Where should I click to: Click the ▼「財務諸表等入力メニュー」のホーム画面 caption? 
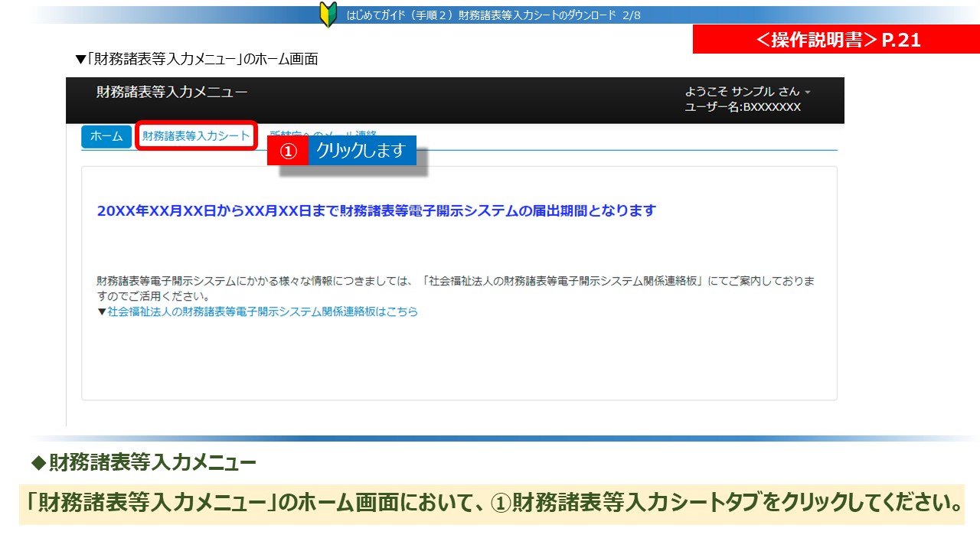tap(196, 59)
